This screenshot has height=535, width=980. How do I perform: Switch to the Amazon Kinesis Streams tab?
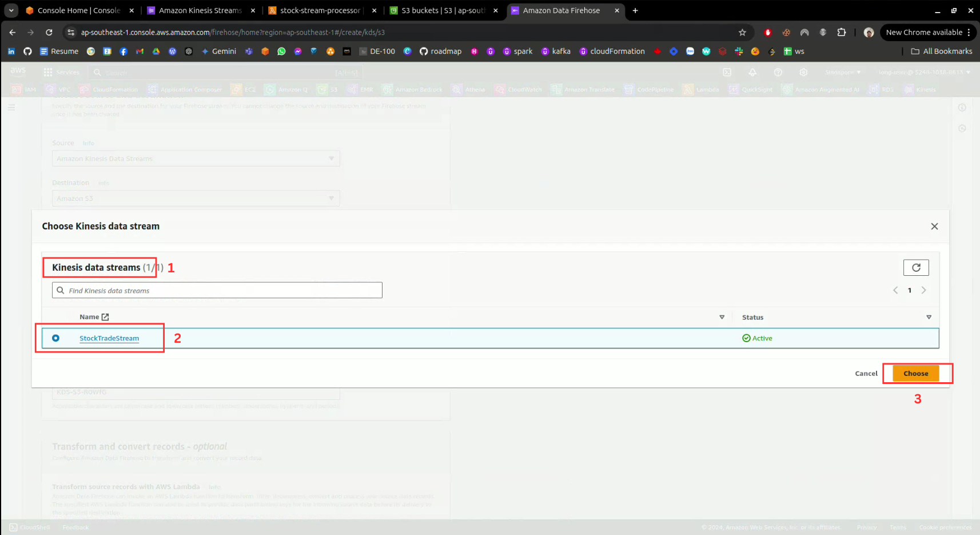[200, 10]
